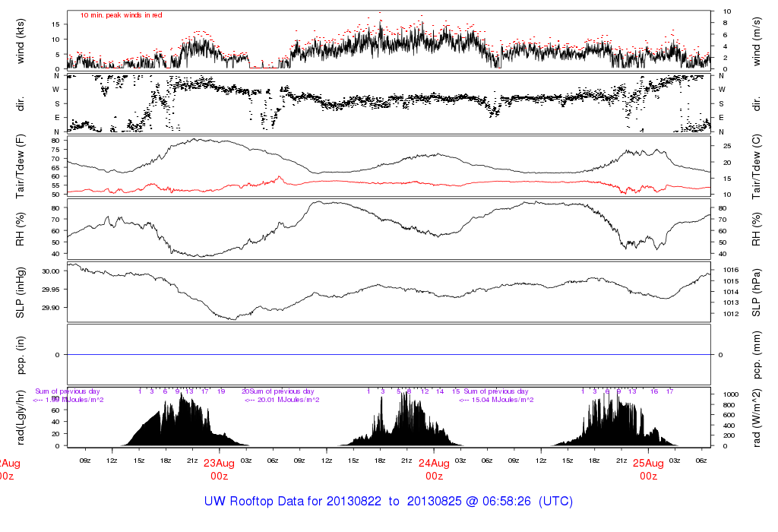Select the 'rad(Lgly/hr)' axis label
The height and width of the screenshot is (532, 778).
click(x=21, y=417)
